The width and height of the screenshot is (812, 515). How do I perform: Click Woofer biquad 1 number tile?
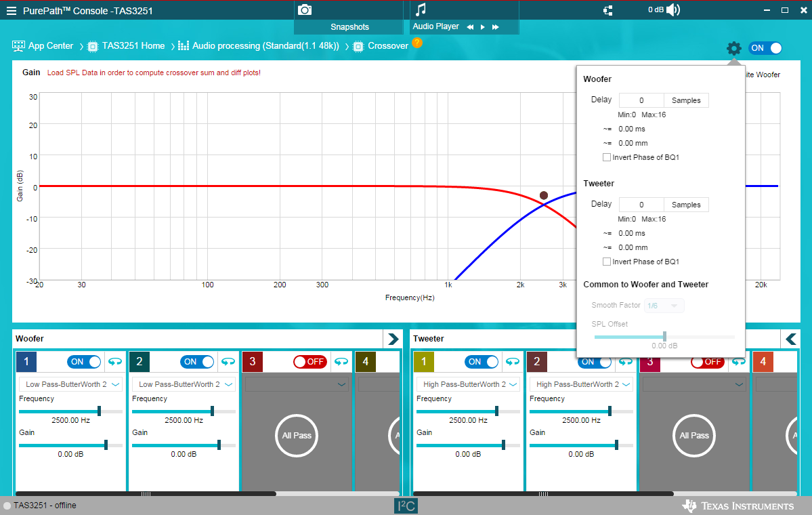(x=26, y=362)
